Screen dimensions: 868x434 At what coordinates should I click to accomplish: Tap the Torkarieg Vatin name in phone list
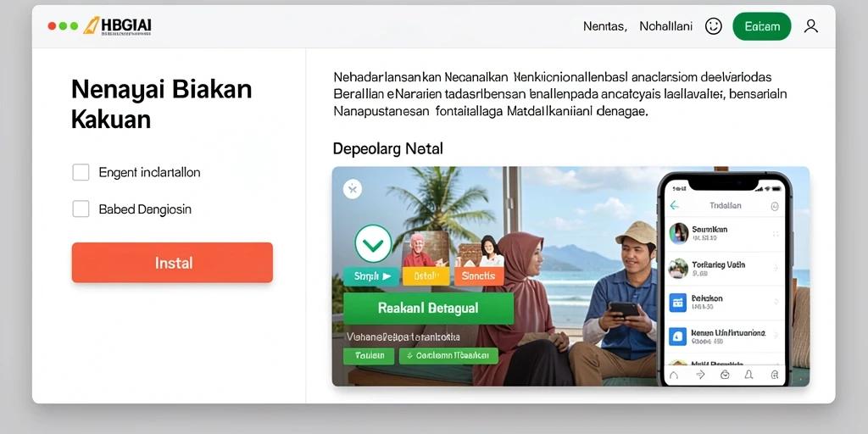click(x=719, y=264)
